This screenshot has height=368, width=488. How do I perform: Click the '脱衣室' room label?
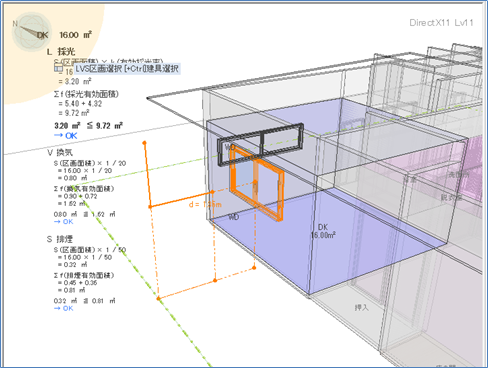coord(451,197)
